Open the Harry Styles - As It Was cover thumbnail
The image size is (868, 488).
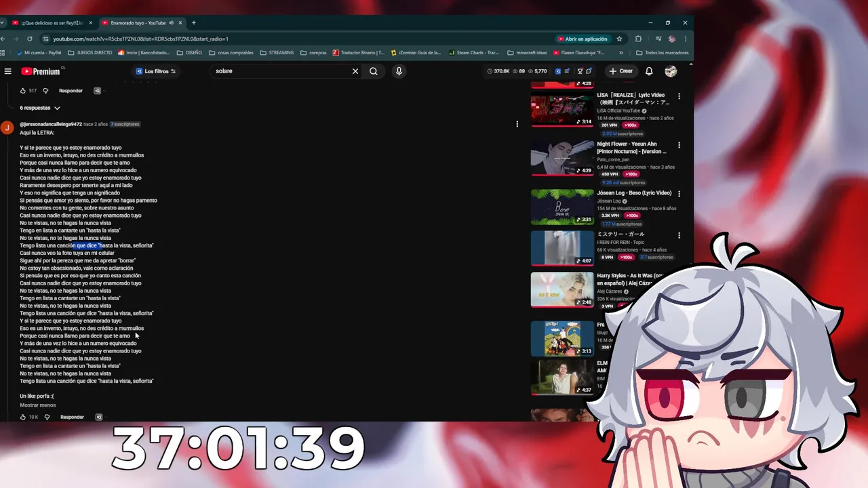[x=562, y=289]
